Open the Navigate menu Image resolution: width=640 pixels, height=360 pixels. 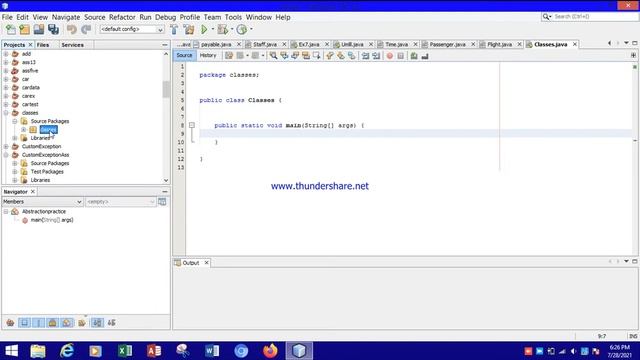coord(66,17)
